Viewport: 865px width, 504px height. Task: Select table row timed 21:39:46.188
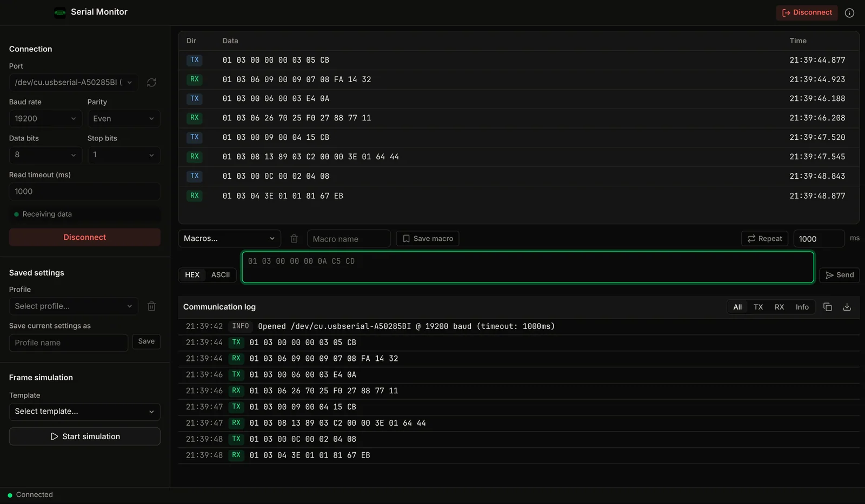pos(519,99)
